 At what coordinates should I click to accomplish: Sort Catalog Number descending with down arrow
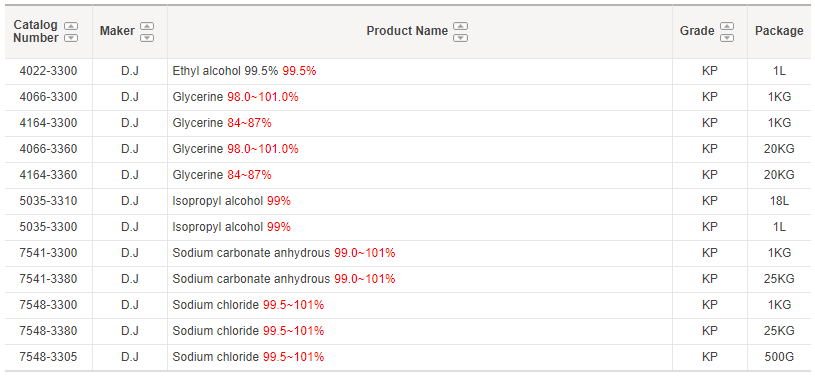[x=71, y=37]
